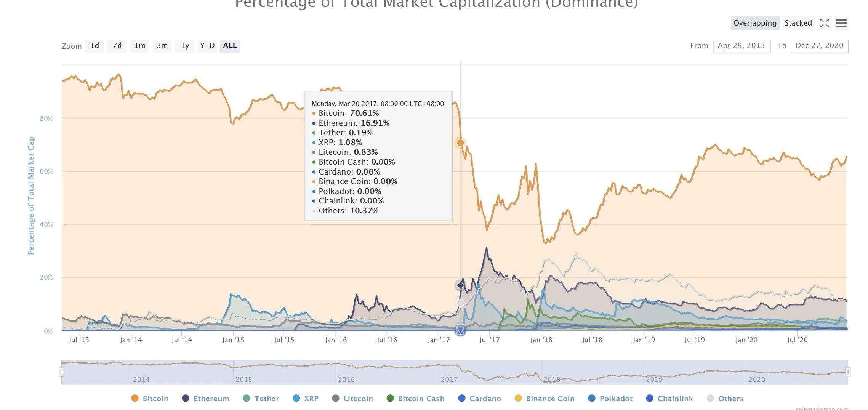Hide Tether series via legend
Screen dimensions: 868x410
pos(261,399)
